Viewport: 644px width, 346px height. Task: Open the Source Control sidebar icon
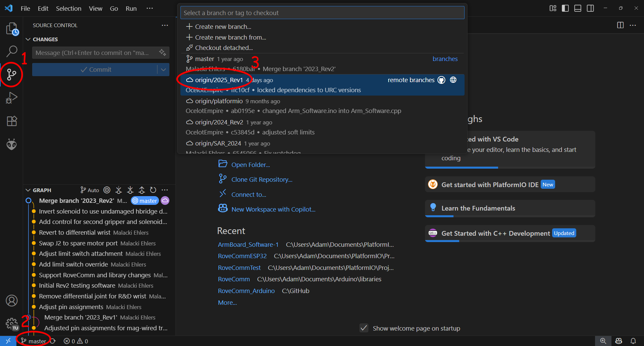tap(12, 74)
